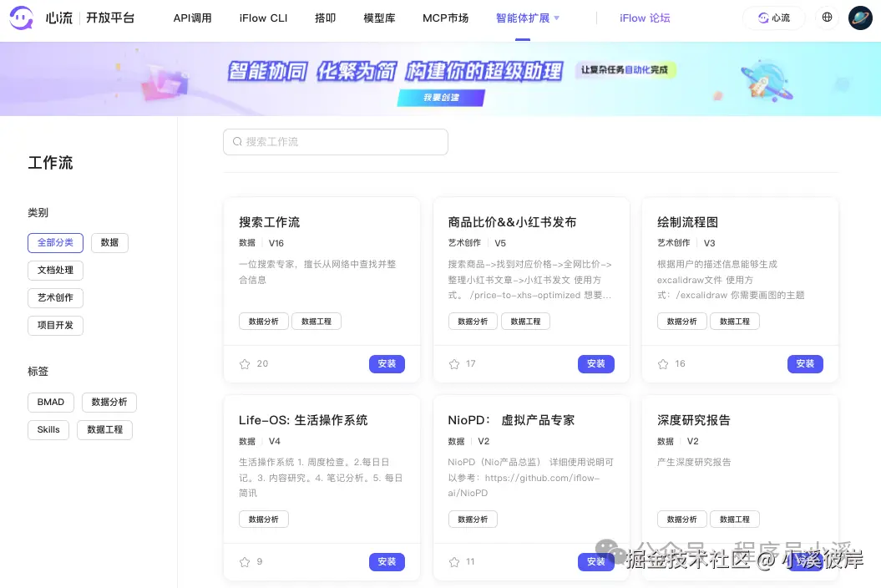Image resolution: width=881 pixels, height=588 pixels.
Task: Toggle the BMAD tag filter
Action: pos(50,402)
